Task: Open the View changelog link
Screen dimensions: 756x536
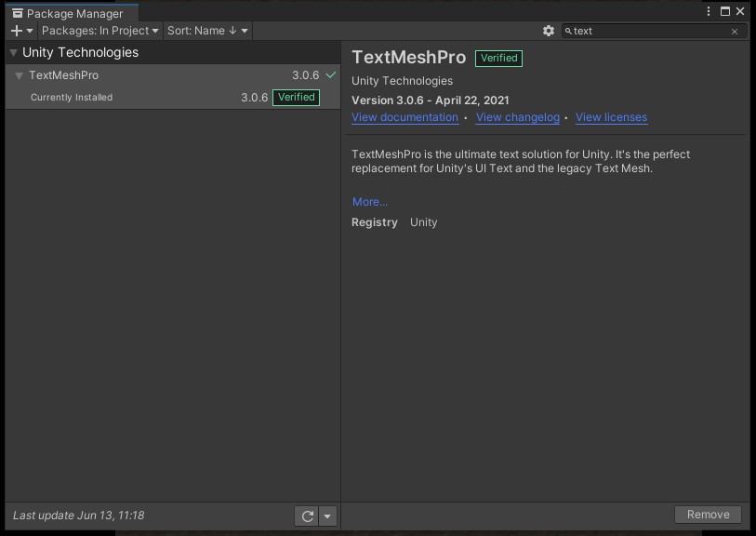Action: 518,117
